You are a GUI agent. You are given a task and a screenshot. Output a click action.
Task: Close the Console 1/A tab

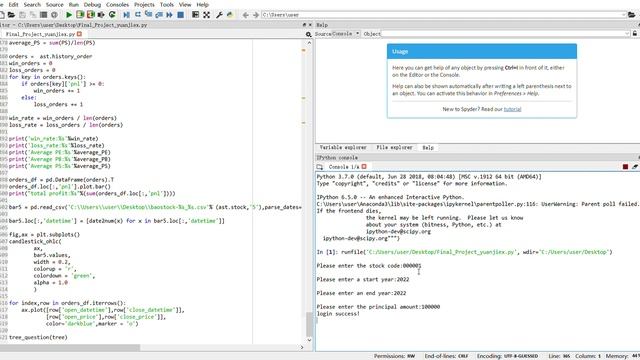click(364, 167)
